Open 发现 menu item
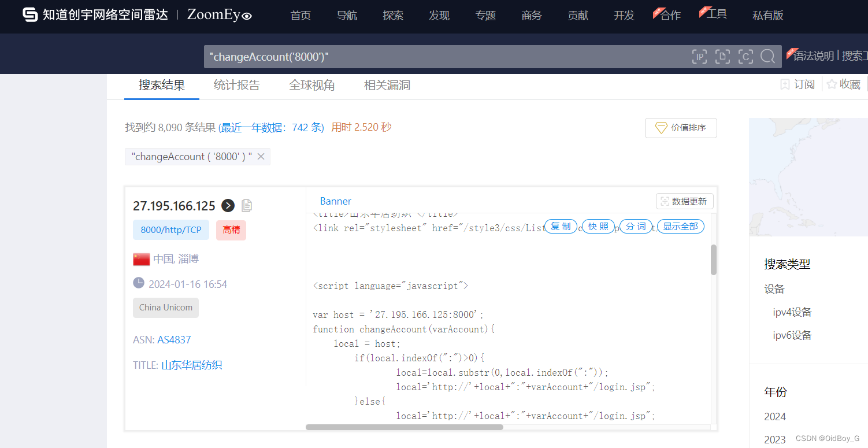Image resolution: width=868 pixels, height=448 pixels. 439,16
